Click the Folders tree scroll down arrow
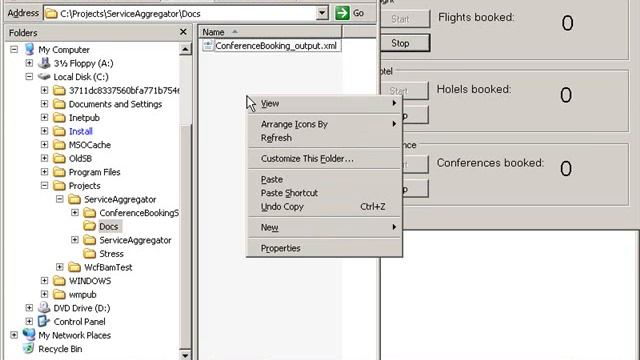 pyautogui.click(x=185, y=355)
